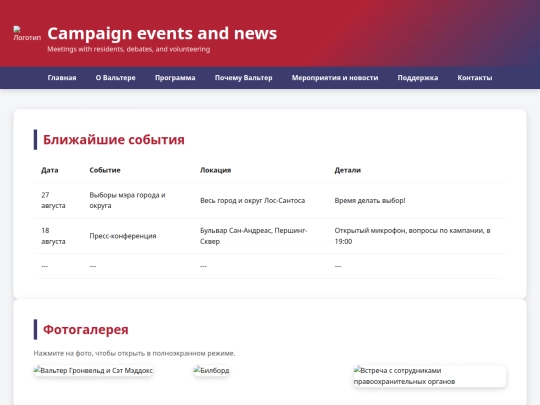Open Вальтер Гронвельд и Сэт Мэддокс photo
The height and width of the screenshot is (405, 540).
pos(93,371)
